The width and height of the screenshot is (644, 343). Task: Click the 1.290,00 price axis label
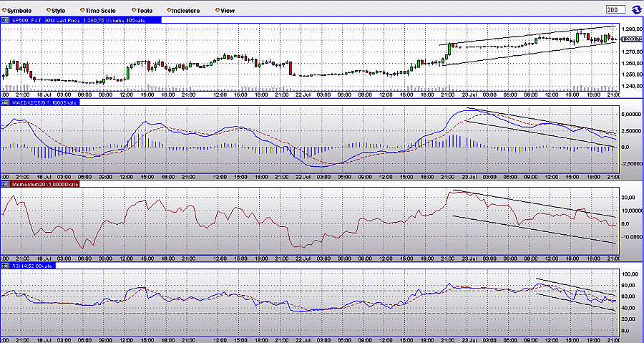tap(631, 29)
